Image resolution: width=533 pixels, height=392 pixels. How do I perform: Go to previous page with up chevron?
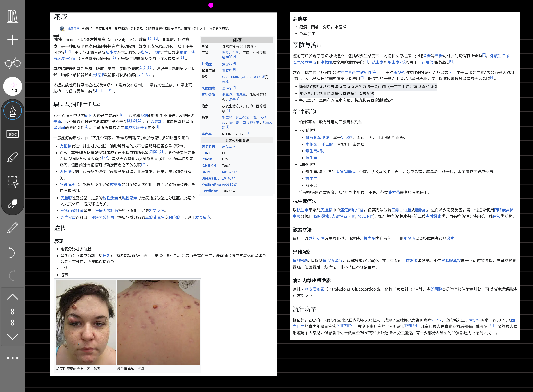click(12, 297)
